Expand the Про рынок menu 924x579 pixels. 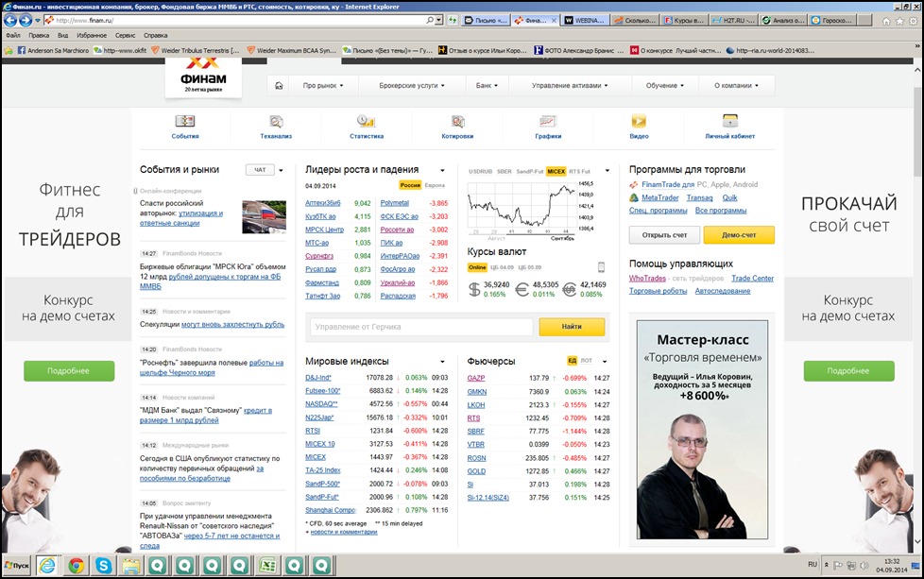tap(323, 86)
